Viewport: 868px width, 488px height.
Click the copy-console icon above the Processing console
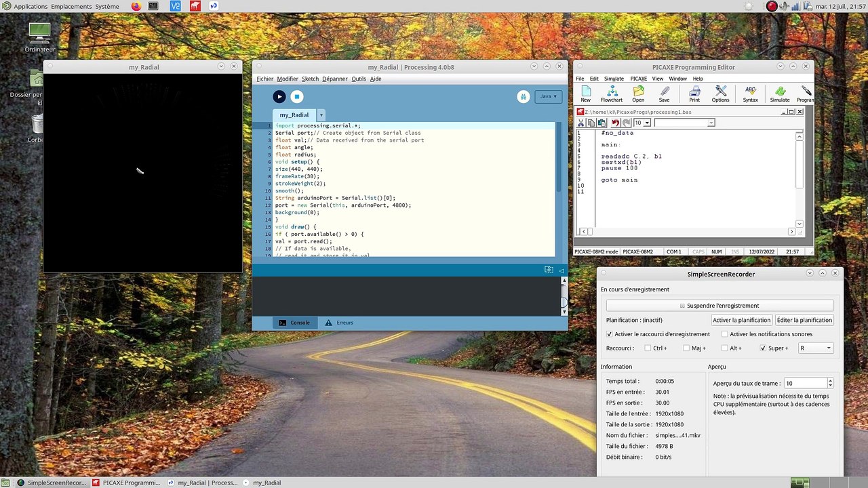click(549, 270)
